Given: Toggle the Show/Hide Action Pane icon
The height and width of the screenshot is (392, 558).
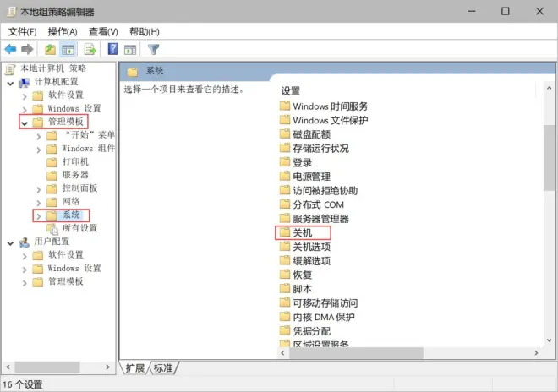Looking at the screenshot, I should point(130,50).
